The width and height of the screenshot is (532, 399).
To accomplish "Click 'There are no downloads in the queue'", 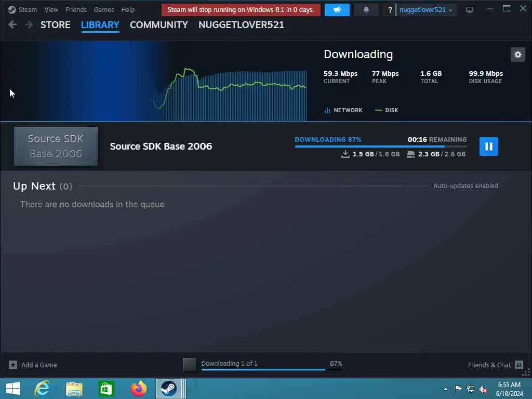I will 92,204.
